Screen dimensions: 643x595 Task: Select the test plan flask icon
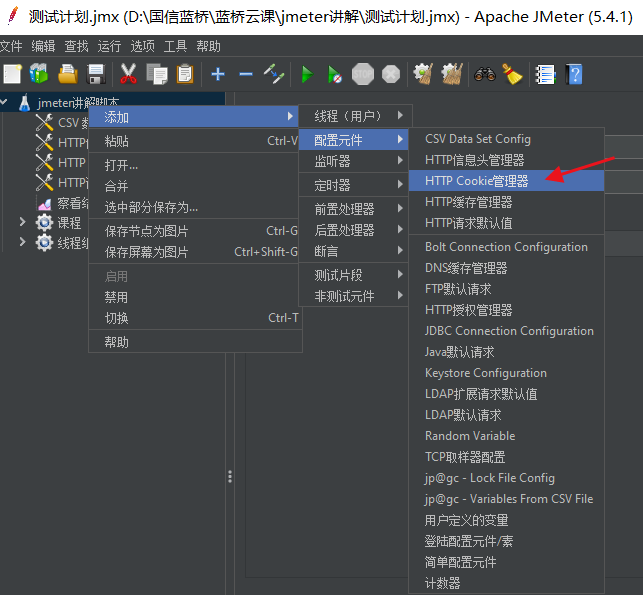click(x=25, y=103)
